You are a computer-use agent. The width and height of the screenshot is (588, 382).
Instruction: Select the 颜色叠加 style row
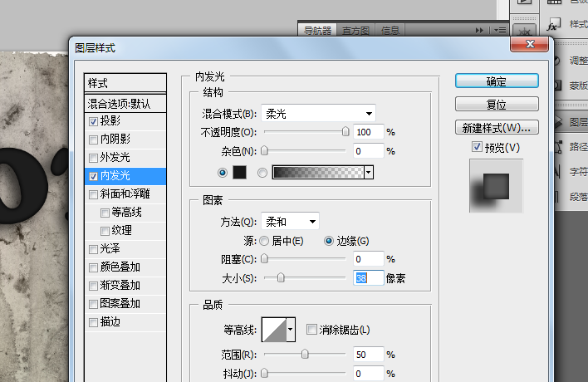tap(125, 267)
